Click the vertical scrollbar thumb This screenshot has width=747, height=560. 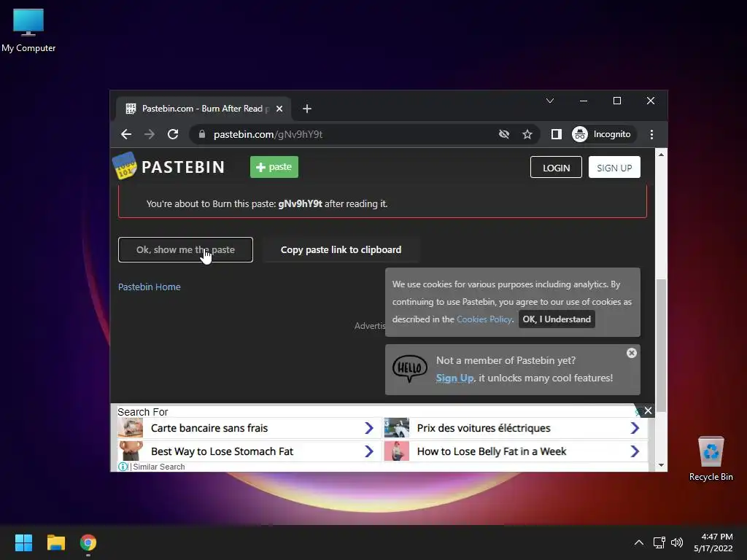[x=661, y=346]
